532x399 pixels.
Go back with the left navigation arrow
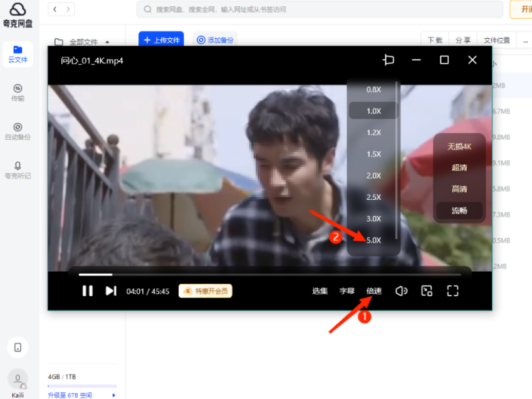pos(55,9)
